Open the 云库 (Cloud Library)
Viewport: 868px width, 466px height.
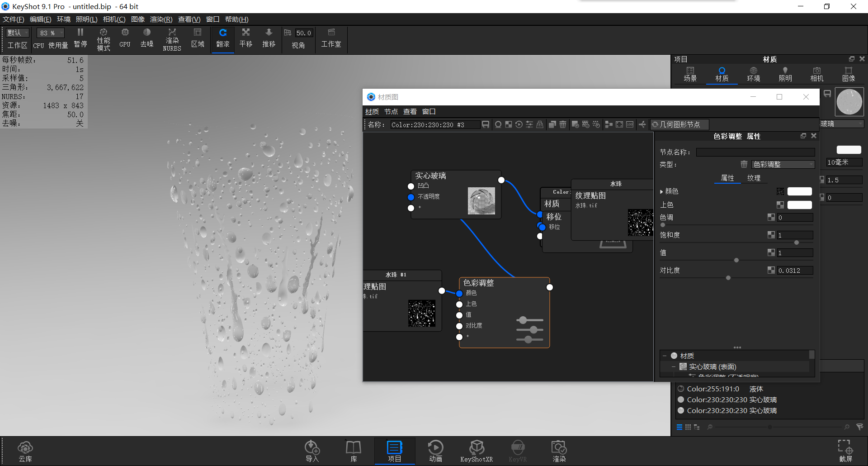[x=25, y=450]
